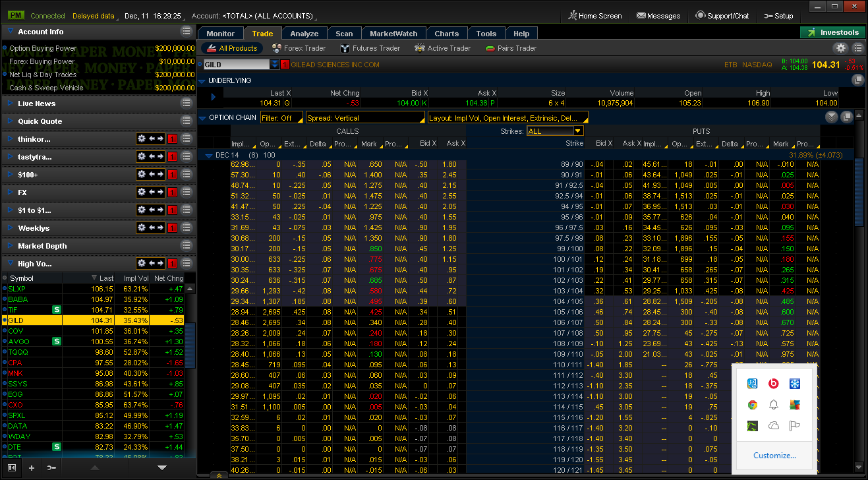The height and width of the screenshot is (480, 868).
Task: Open the Filter: Off dropdown
Action: [x=281, y=118]
